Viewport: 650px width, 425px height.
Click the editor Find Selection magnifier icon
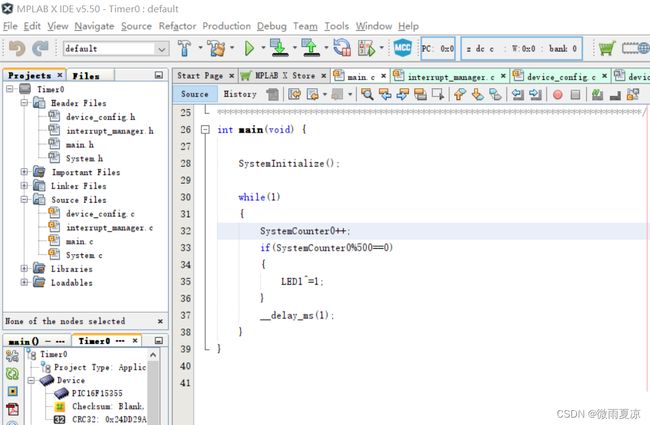click(367, 94)
